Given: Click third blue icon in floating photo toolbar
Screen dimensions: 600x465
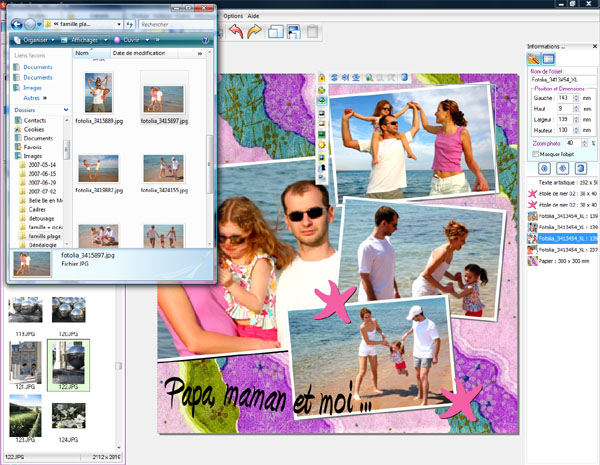Looking at the screenshot, I should (x=356, y=78).
